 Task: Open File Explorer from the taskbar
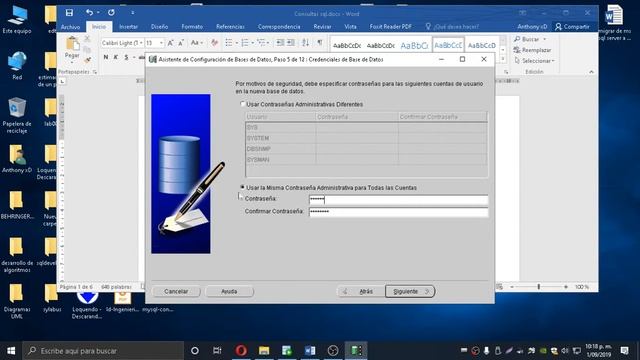point(264,350)
